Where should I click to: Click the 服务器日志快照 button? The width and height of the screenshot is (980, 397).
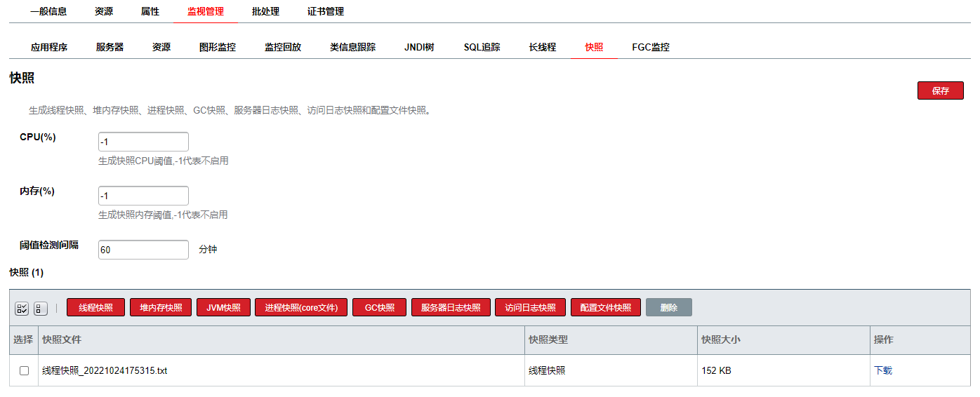pyautogui.click(x=451, y=308)
